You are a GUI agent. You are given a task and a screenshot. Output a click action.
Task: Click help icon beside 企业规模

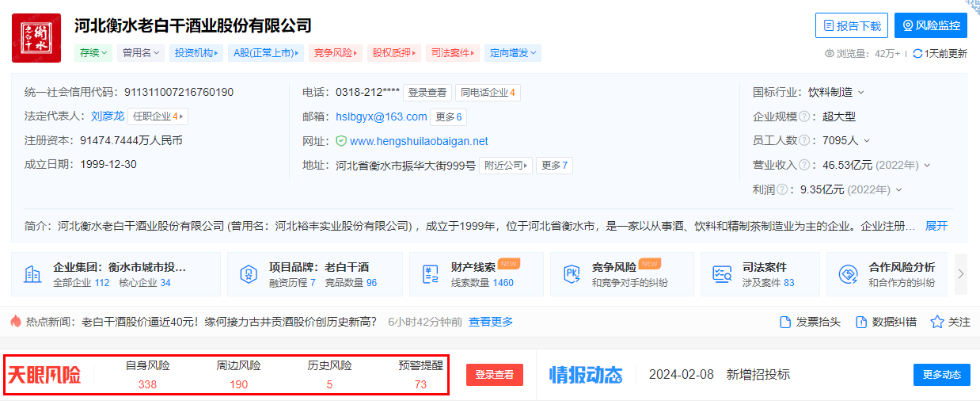[804, 116]
